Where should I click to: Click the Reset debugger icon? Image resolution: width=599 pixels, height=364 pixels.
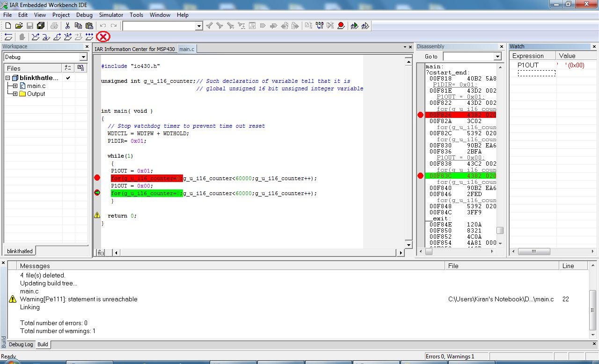coord(8,37)
